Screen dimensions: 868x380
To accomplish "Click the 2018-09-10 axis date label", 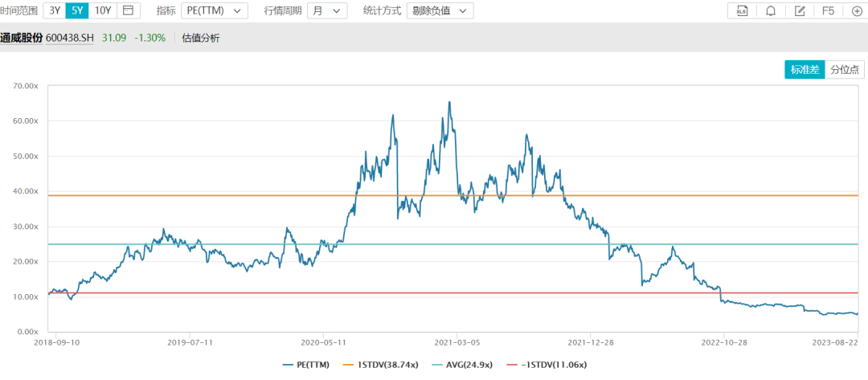I will (56, 342).
